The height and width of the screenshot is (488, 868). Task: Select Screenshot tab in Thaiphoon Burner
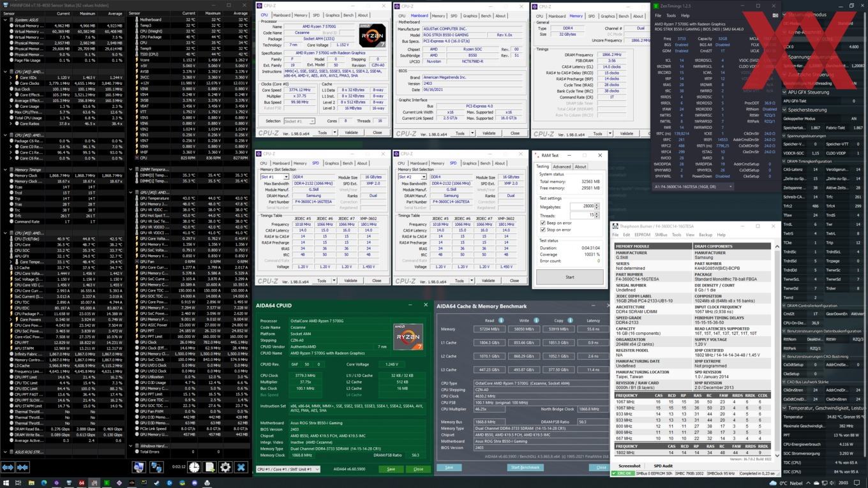click(x=629, y=466)
